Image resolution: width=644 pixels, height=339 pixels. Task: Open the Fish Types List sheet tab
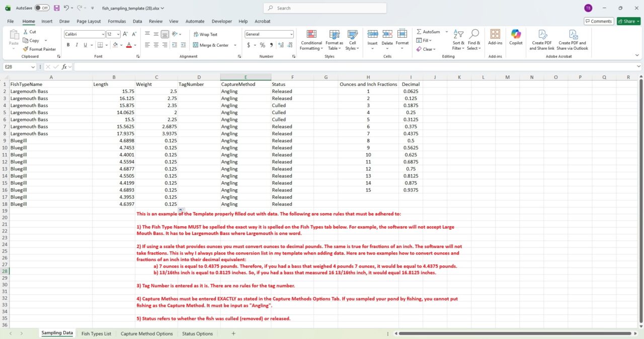pos(96,333)
